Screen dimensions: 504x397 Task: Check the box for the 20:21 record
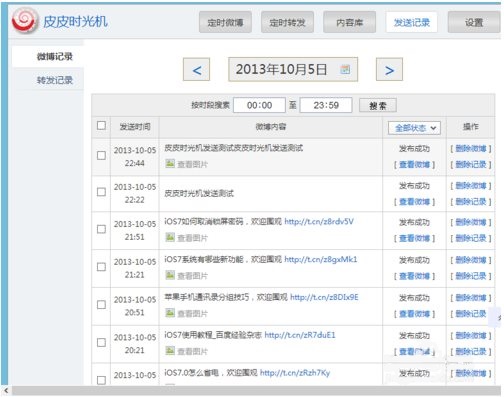click(x=101, y=343)
